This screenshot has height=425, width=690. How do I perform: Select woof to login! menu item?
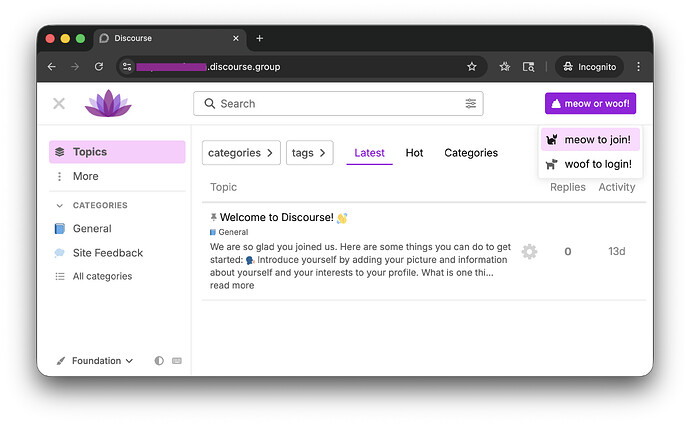(x=590, y=164)
